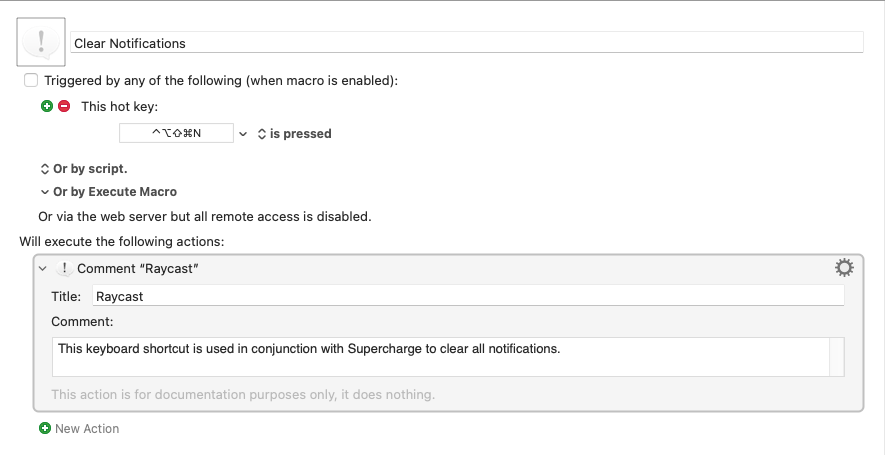The height and width of the screenshot is (455, 885).
Task: Collapse the 'Or by Execute Macro' section
Action: coord(44,191)
